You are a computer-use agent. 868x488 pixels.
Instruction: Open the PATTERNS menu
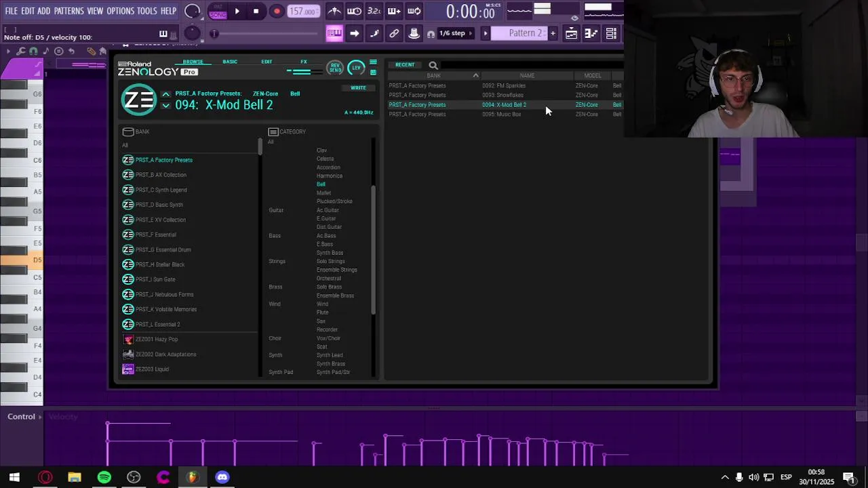pos(68,11)
